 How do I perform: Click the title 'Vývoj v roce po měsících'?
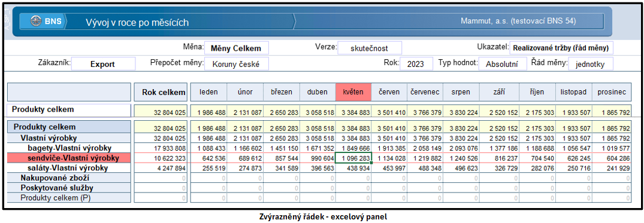[137, 22]
